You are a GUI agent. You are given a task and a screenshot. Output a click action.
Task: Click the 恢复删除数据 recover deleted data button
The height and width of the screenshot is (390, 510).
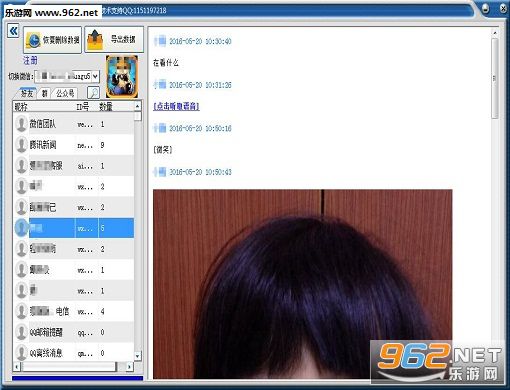click(52, 40)
